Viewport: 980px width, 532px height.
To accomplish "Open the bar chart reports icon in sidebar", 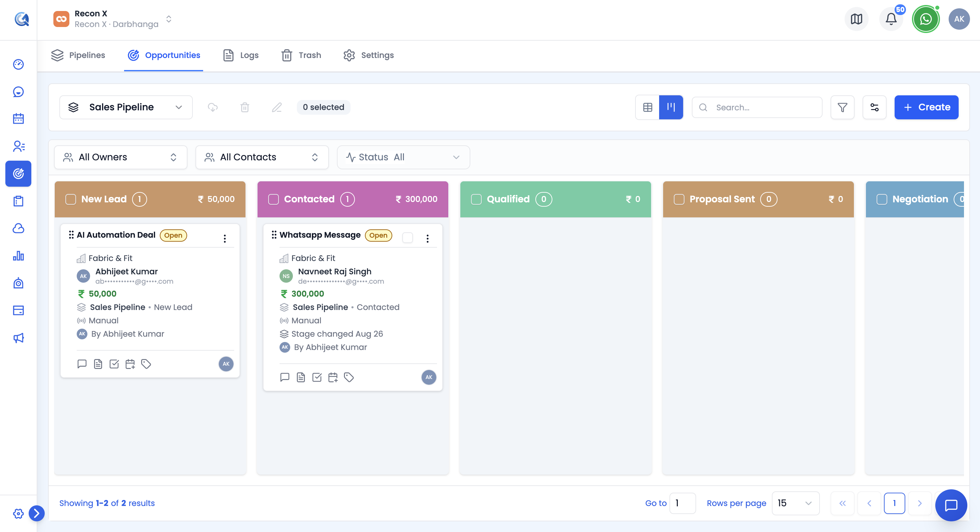I will click(x=18, y=256).
